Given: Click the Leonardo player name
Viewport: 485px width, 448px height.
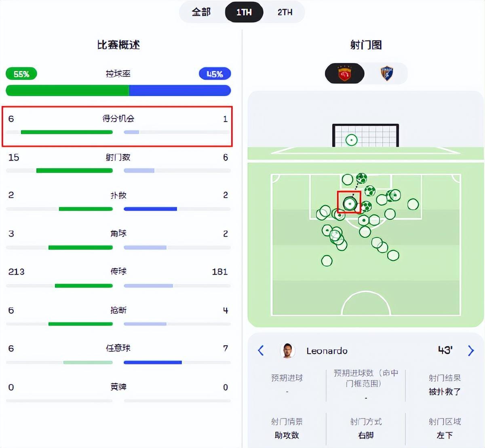Looking at the screenshot, I should click(327, 351).
